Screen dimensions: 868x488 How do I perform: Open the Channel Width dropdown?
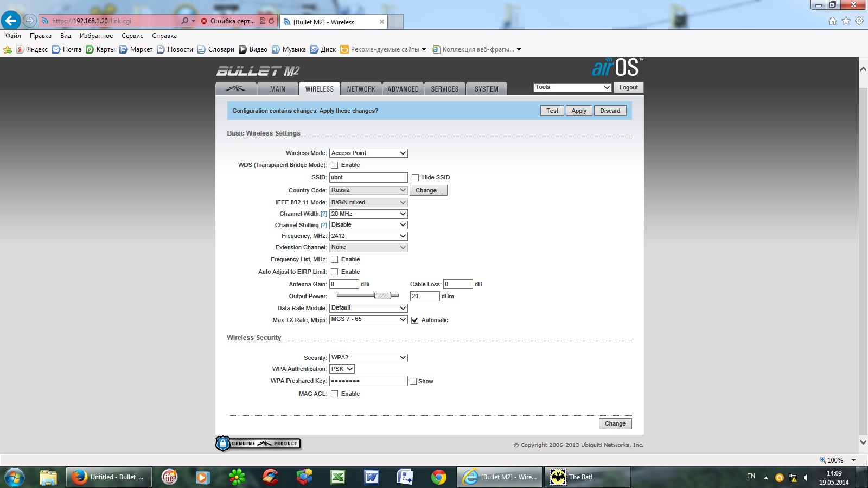368,214
